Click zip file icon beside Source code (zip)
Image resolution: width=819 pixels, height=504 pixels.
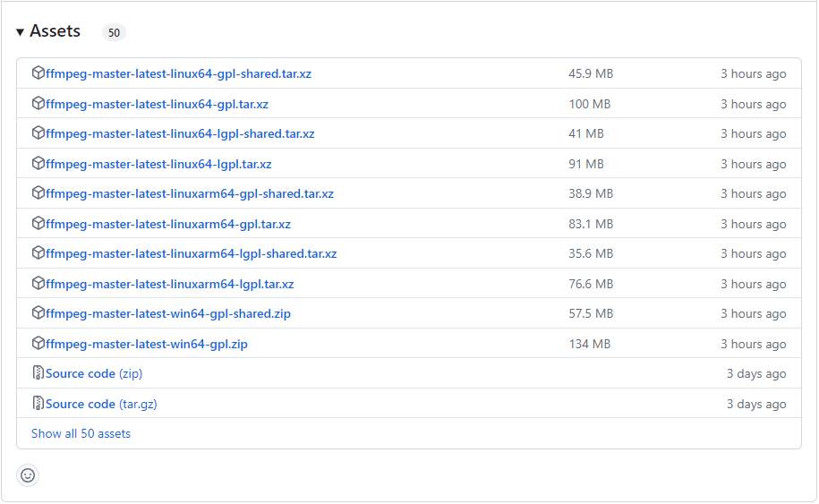38,373
